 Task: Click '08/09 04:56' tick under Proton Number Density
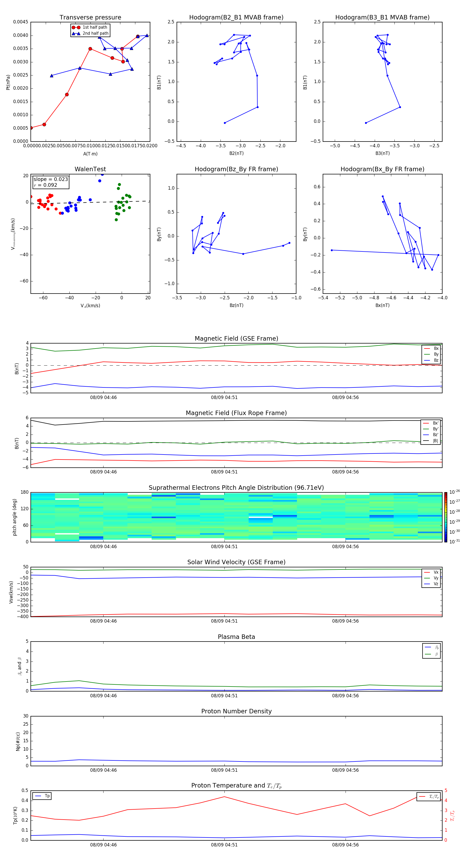tap(345, 770)
